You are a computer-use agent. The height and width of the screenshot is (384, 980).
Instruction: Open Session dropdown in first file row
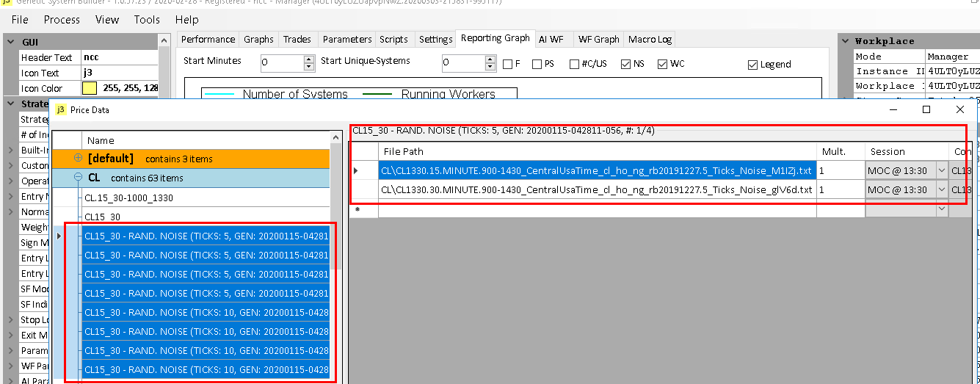(942, 170)
